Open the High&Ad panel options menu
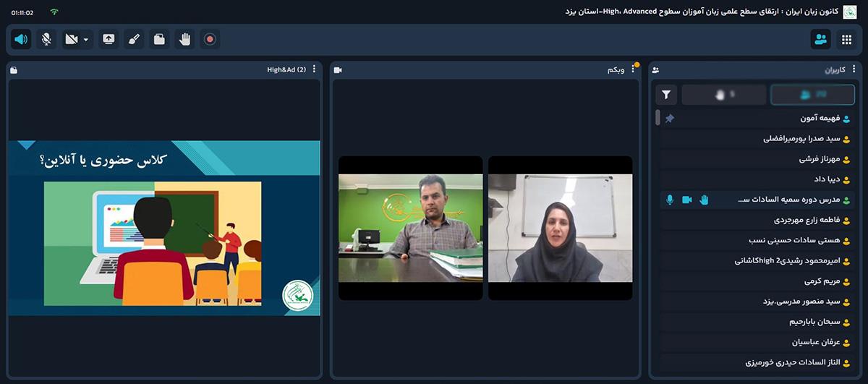Viewport: 868px width, 384px height. [314, 69]
